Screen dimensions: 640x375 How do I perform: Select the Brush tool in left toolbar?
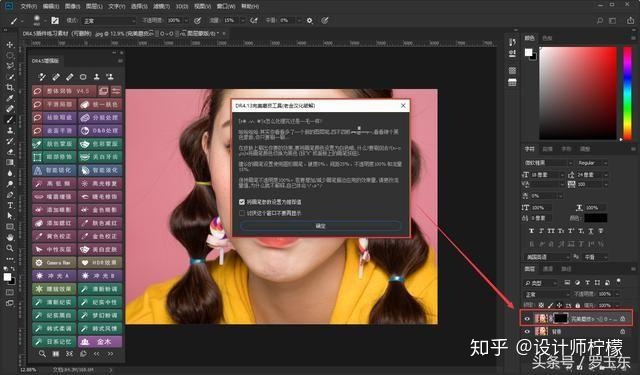[10, 120]
